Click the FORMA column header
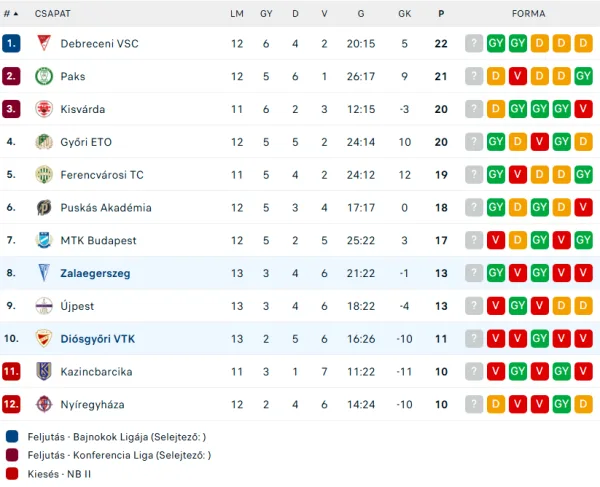Viewport: 600px width, 487px height. tap(528, 14)
